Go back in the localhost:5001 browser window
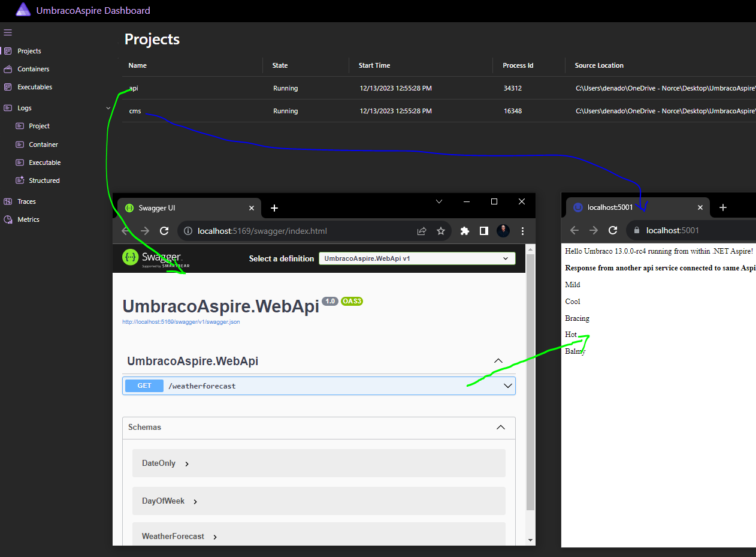The width and height of the screenshot is (756, 557). point(574,230)
